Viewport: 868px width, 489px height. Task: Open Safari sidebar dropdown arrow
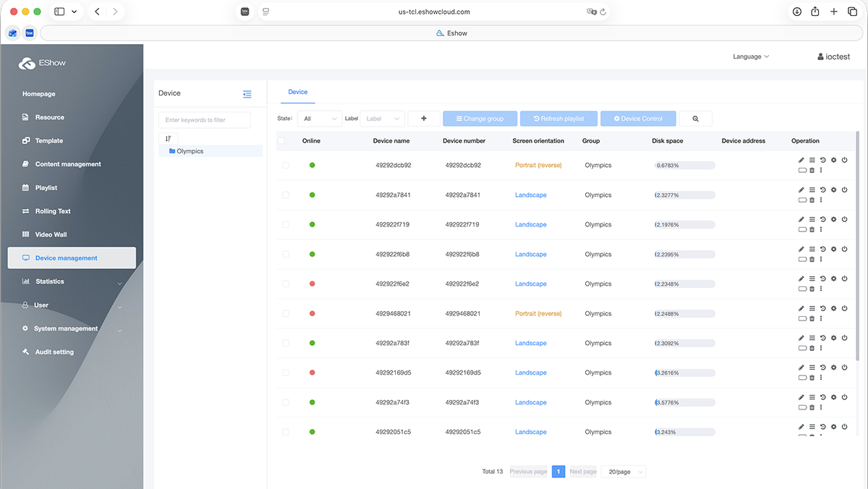point(74,12)
